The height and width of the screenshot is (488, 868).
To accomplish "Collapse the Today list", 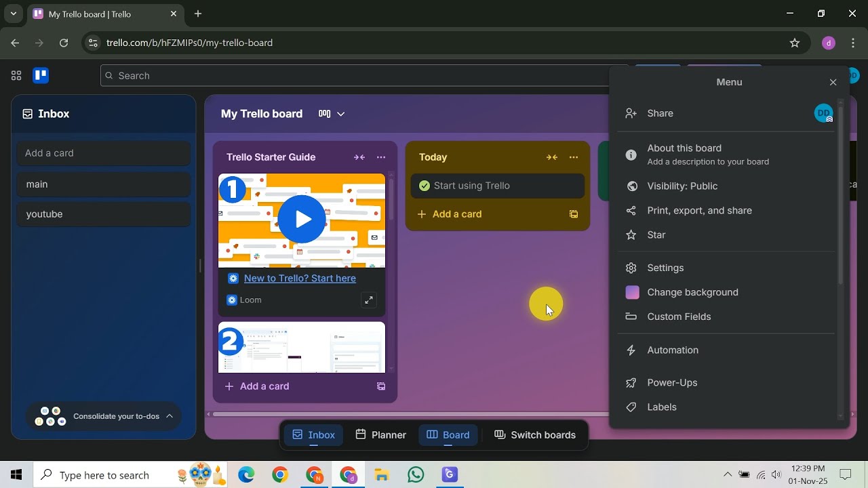I will pyautogui.click(x=552, y=157).
